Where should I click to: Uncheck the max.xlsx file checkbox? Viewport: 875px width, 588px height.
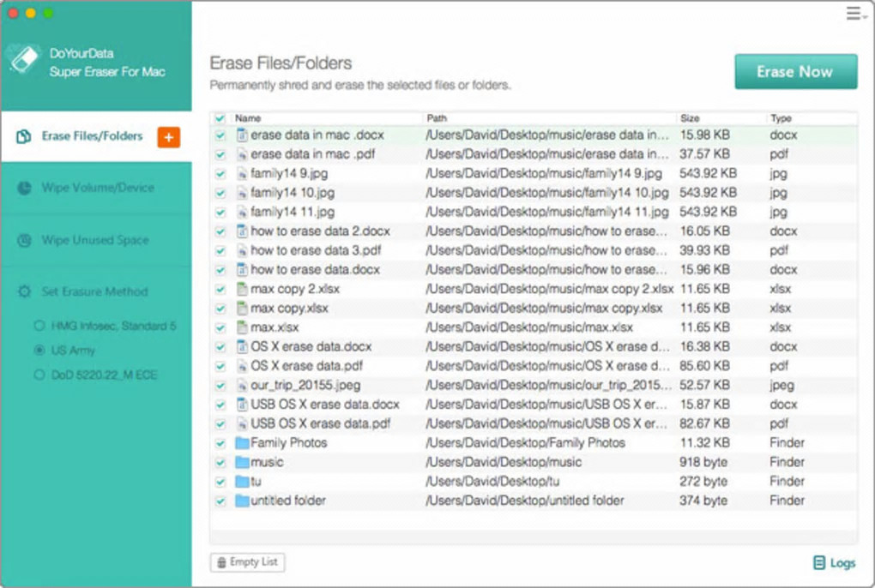point(220,328)
